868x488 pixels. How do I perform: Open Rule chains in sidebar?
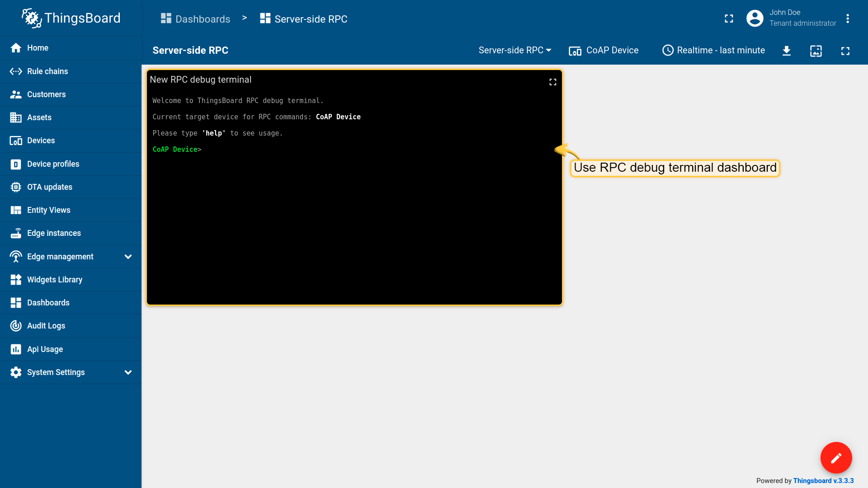click(47, 71)
